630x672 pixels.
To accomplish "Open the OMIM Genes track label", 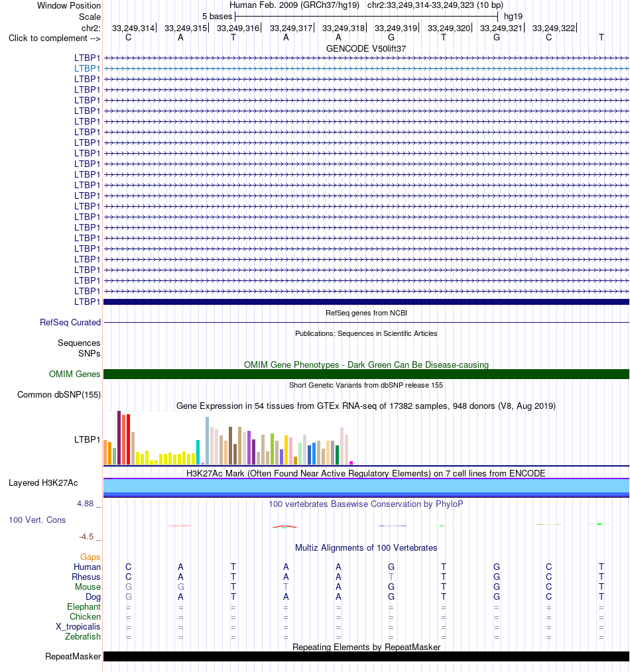I will pyautogui.click(x=75, y=374).
